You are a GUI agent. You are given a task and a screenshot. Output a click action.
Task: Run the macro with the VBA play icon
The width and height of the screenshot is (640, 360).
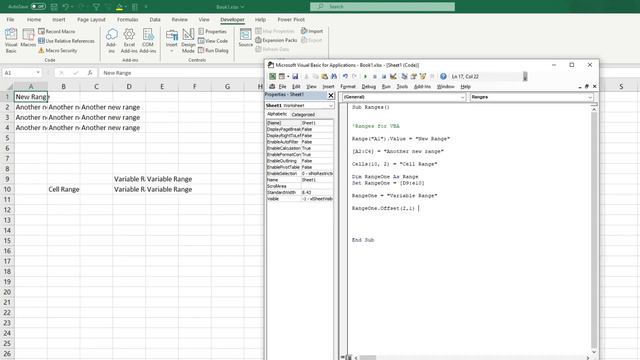click(365, 76)
